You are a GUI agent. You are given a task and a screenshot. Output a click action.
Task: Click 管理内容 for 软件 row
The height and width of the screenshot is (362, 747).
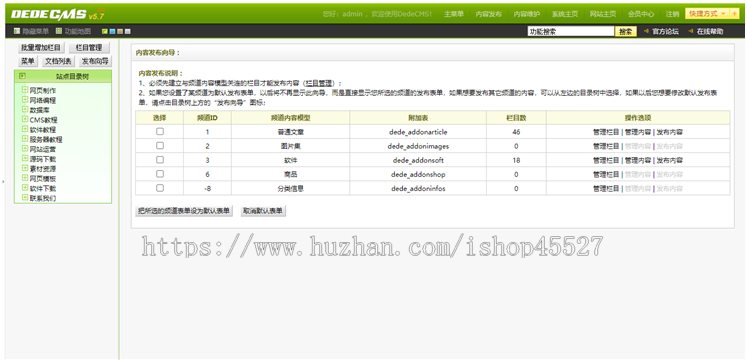638,160
